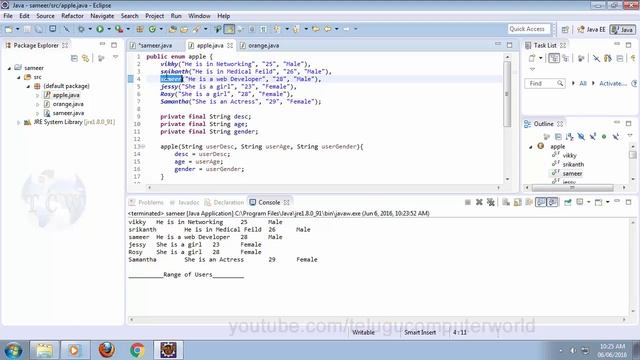Expand the JRE System Library node
This screenshot has width=640, height=360.
(x=18, y=122)
